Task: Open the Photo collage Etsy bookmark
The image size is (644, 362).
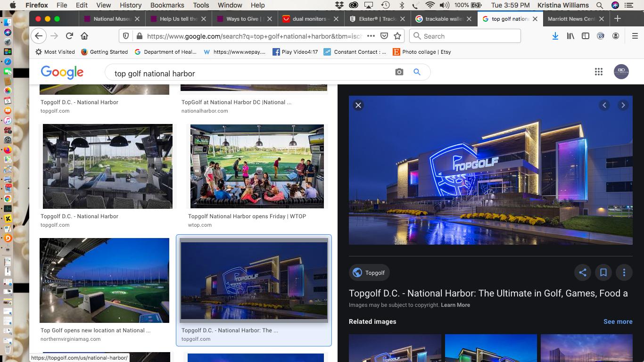Action: click(x=422, y=52)
